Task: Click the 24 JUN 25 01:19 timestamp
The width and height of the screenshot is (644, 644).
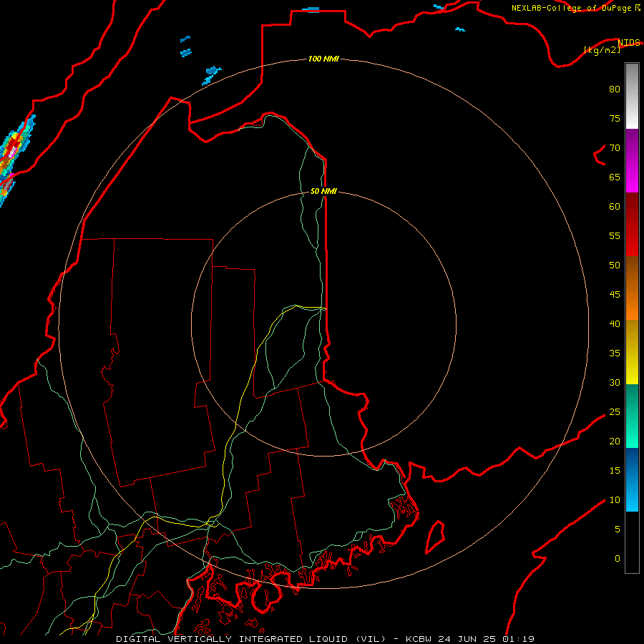Action: (486, 639)
